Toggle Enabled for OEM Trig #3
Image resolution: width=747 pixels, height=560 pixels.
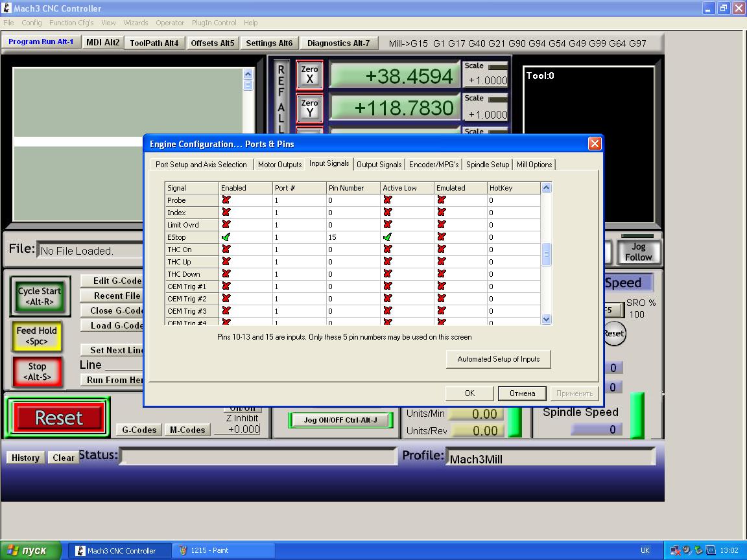click(226, 311)
